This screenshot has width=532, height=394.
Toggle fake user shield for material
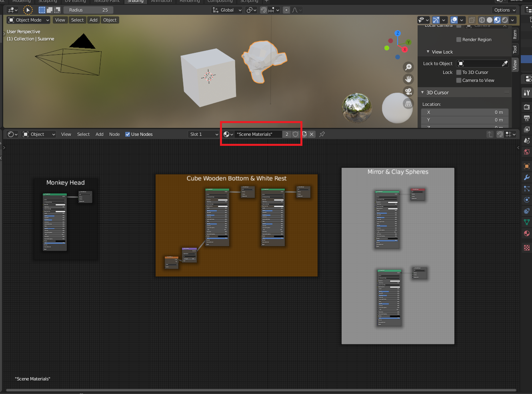point(295,134)
